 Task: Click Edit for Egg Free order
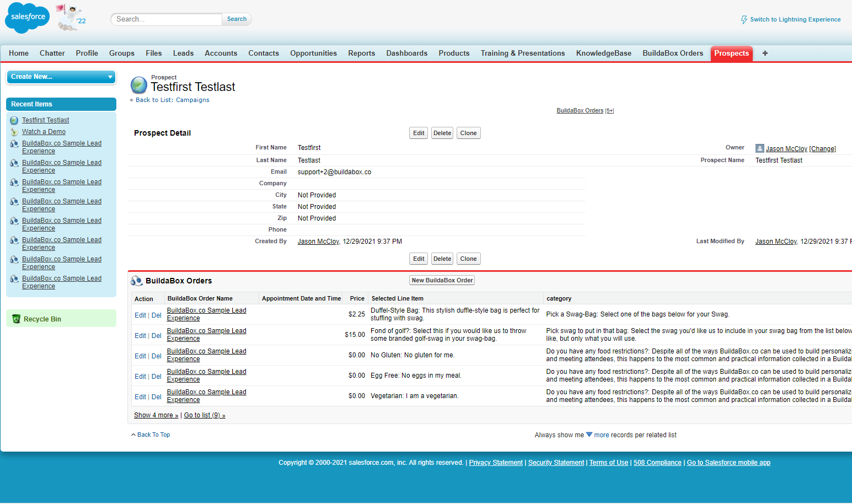point(140,377)
